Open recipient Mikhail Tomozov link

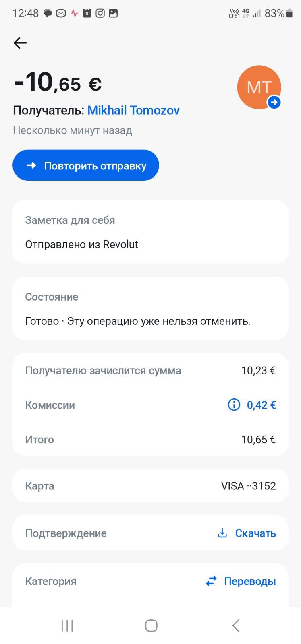coord(133,110)
